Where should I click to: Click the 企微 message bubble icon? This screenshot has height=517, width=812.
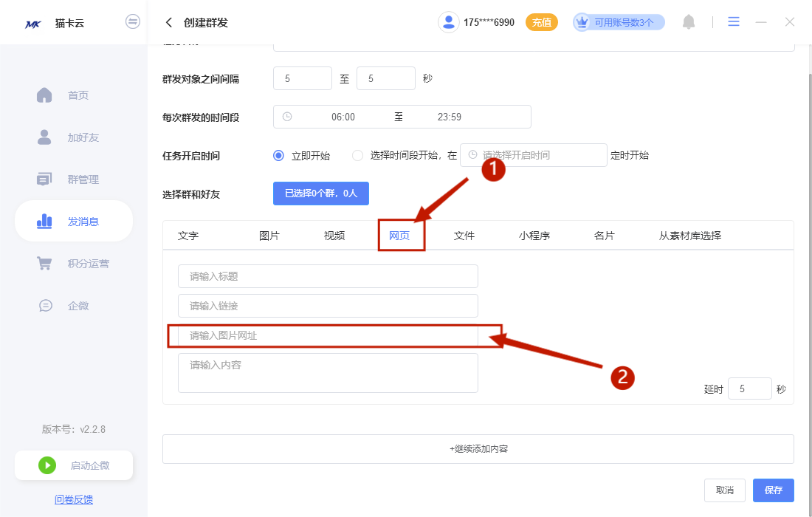tap(46, 306)
